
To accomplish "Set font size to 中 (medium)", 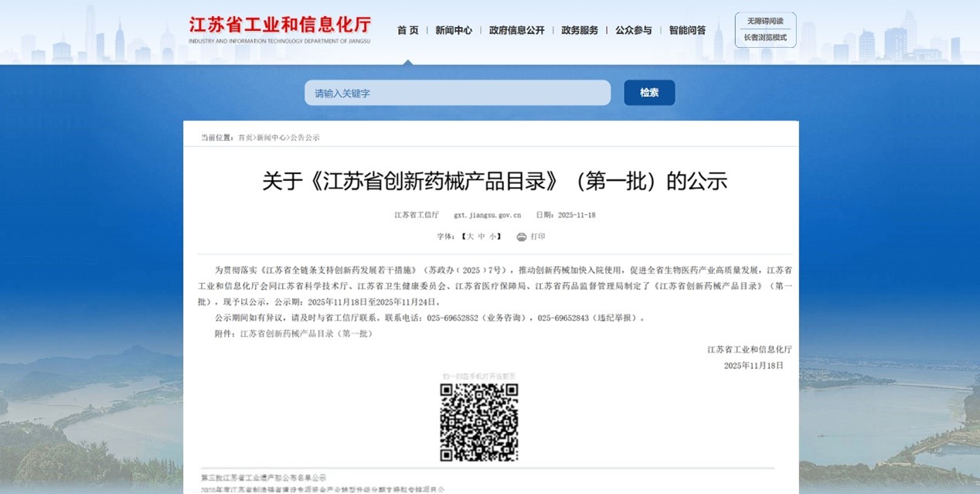I will 481,237.
